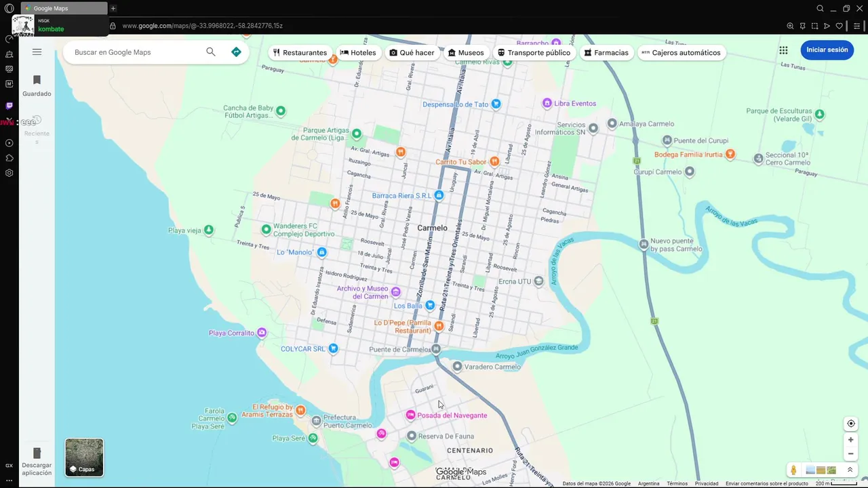The width and height of the screenshot is (868, 488).
Task: Select Cajeros automáticos chip
Action: click(x=682, y=53)
